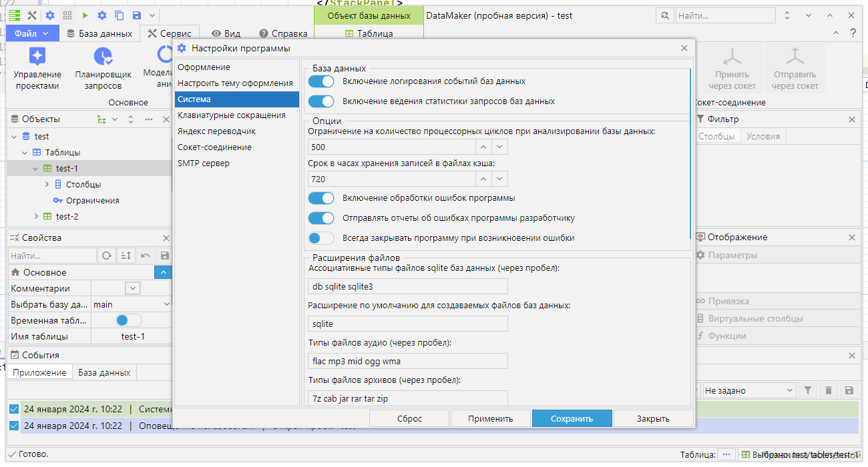Click the Принять через сокет ribbon button
This screenshot has width=868, height=467.
[732, 69]
